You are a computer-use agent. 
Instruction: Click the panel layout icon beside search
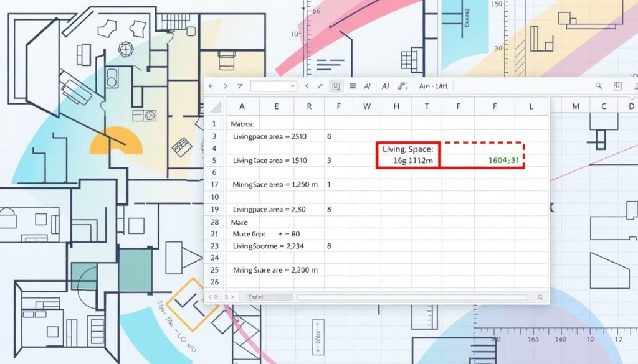coord(617,86)
